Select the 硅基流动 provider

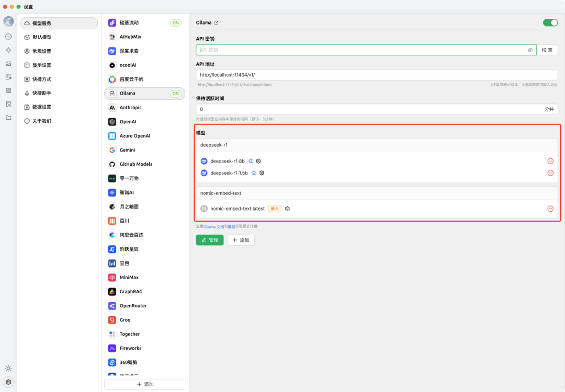pyautogui.click(x=144, y=22)
